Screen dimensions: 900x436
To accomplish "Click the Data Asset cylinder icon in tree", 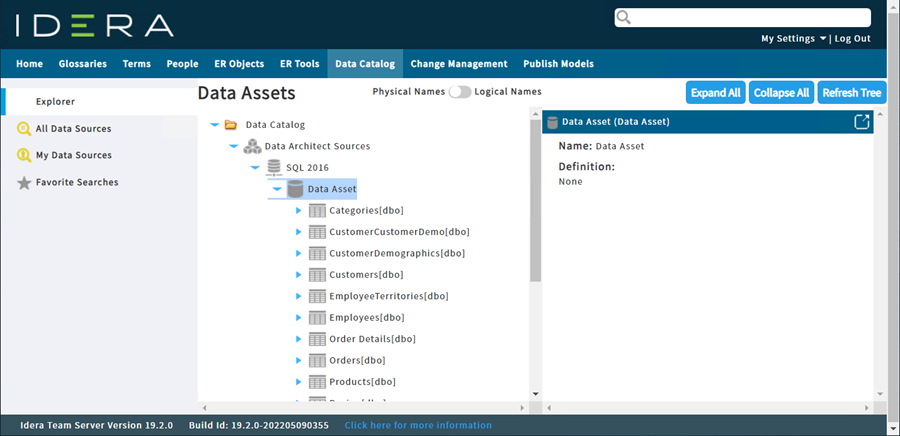I will tap(295, 189).
